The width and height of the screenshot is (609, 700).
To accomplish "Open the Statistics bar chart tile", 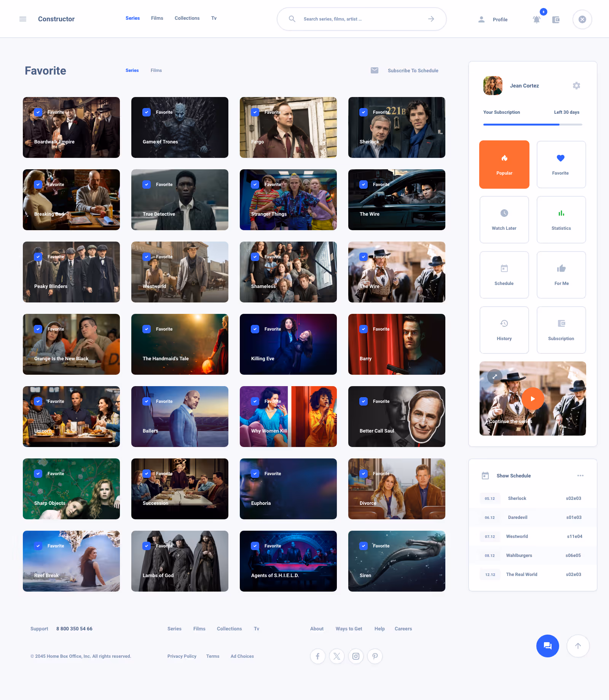I will (x=561, y=220).
